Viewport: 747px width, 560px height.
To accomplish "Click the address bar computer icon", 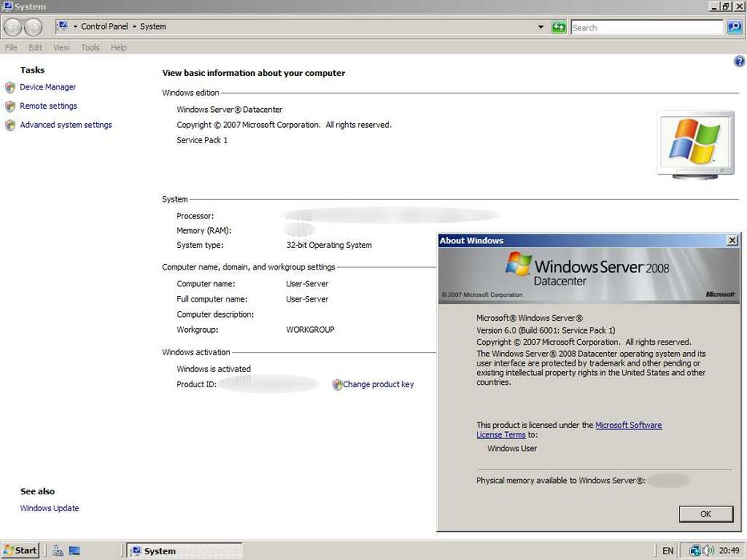I will (x=62, y=26).
